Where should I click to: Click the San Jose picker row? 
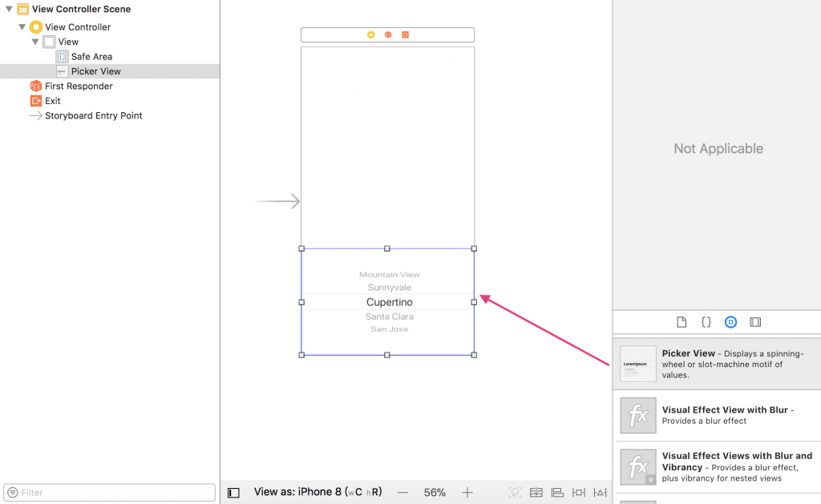point(389,329)
